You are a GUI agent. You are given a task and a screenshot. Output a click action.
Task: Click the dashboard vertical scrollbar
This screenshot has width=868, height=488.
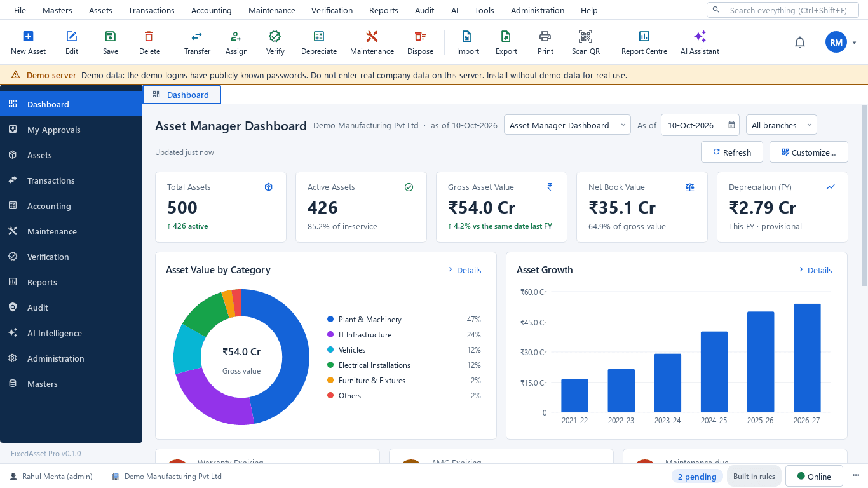click(x=864, y=195)
